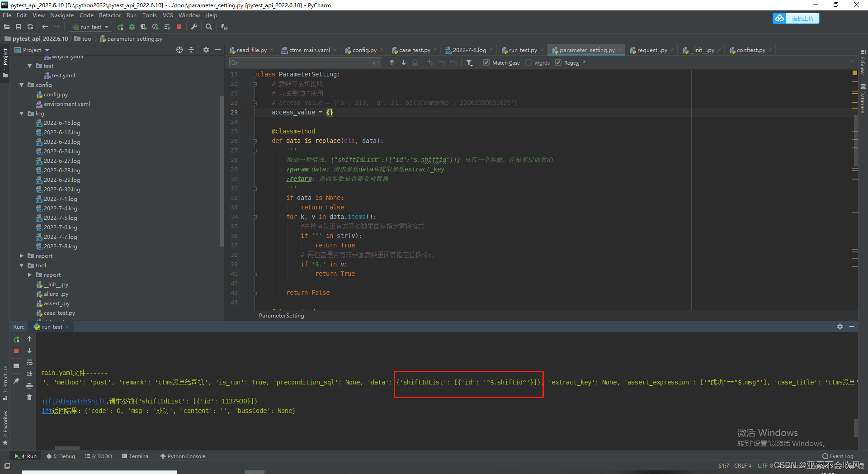Click the Profile run_test icon

tap(156, 27)
